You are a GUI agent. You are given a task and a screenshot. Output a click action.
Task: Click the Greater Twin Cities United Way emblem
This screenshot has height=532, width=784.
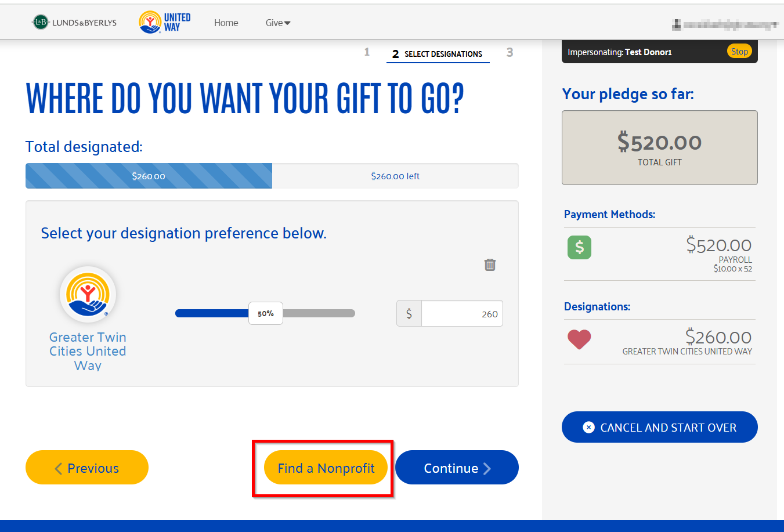click(88, 294)
